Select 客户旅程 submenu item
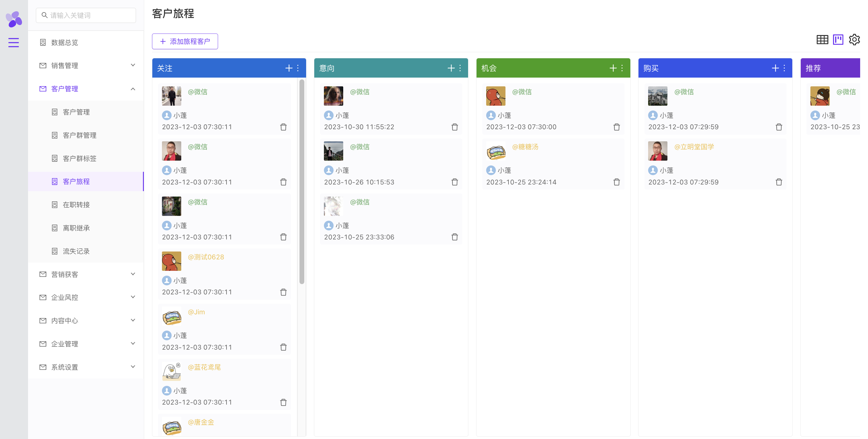Image resolution: width=868 pixels, height=439 pixels. click(x=86, y=181)
